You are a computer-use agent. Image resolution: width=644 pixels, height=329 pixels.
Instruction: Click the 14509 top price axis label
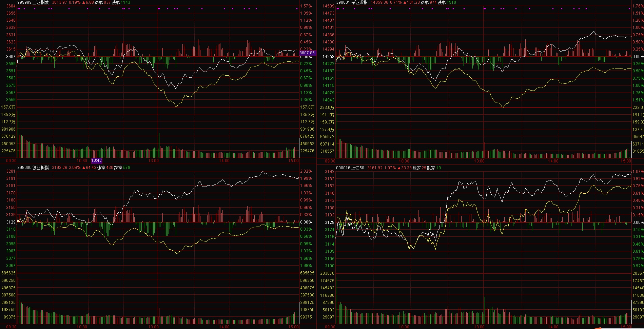pos(328,6)
